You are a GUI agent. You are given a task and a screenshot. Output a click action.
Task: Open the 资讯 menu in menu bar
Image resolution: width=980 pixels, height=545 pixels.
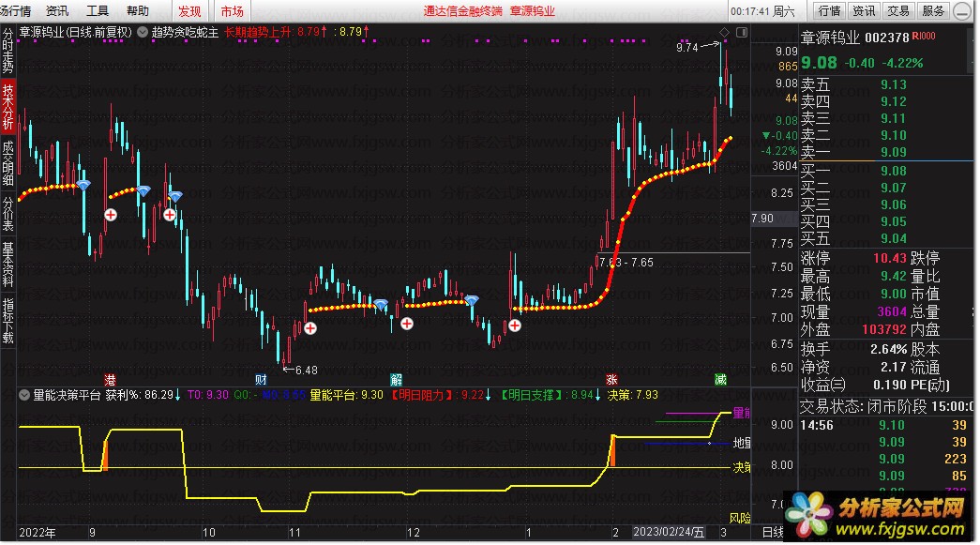click(x=57, y=10)
